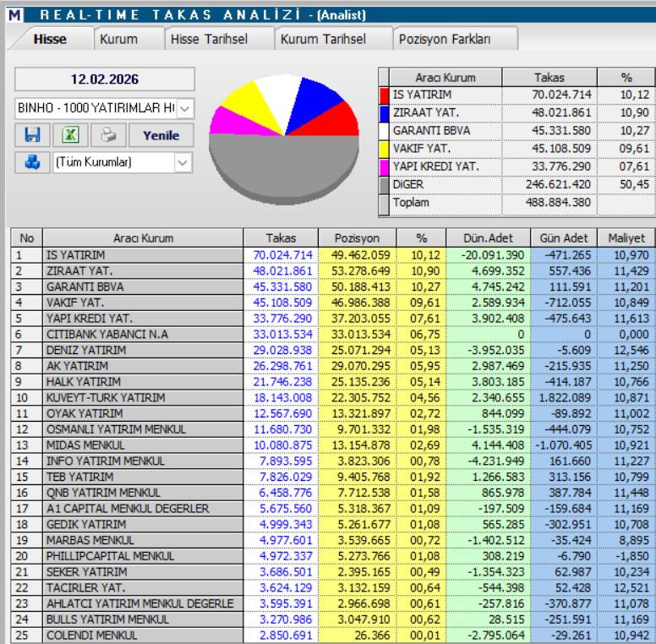
Task: Select the HALK YATIRIM row
Action: (x=333, y=382)
